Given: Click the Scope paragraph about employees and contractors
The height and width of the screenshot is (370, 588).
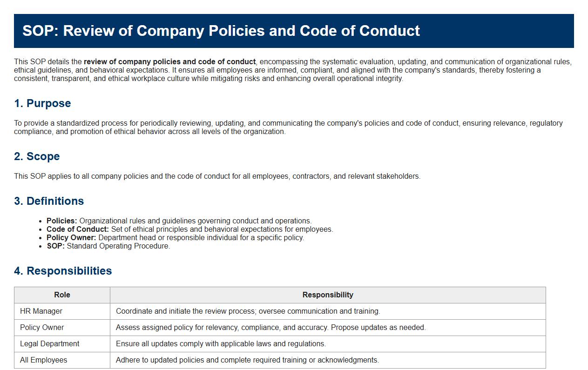Looking at the screenshot, I should click(x=217, y=176).
